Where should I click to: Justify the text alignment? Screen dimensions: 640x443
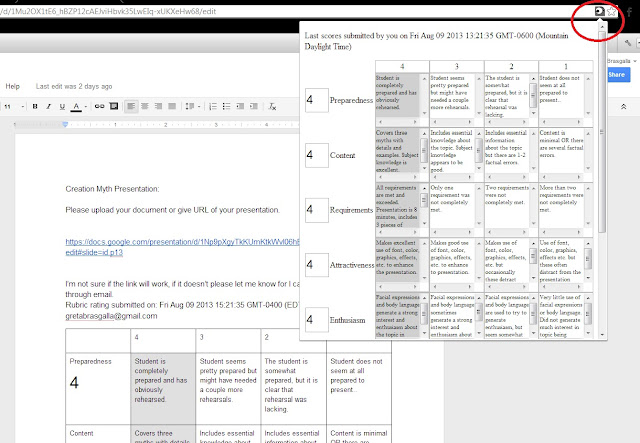point(172,106)
